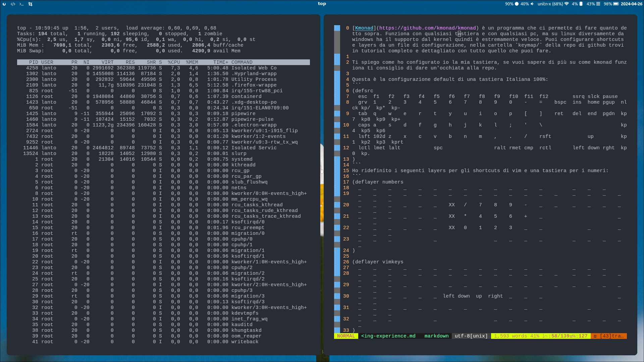This screenshot has height=362, width=644.
Task: Click the terminal prompt workspace icon
Action: pyautogui.click(x=21, y=4)
